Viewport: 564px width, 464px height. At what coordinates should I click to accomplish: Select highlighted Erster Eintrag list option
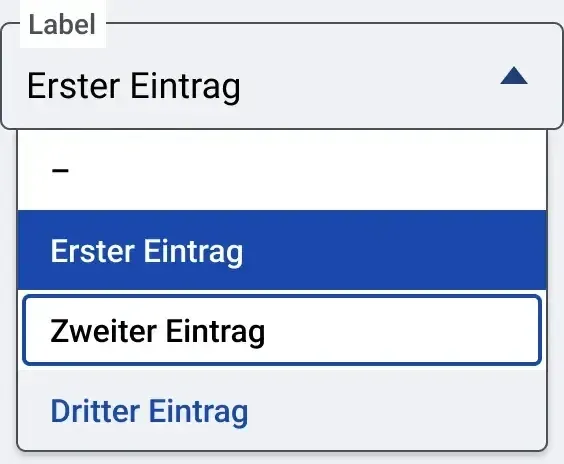282,250
